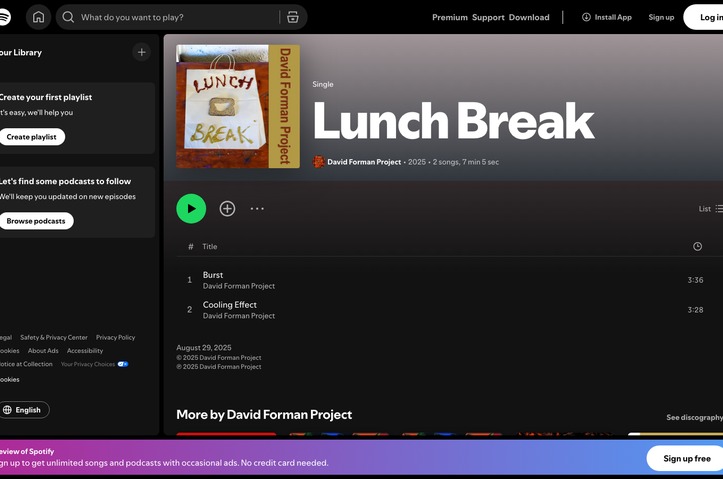Viewport: 723px width, 479px height.
Task: Click the Title column header
Action: [x=209, y=247]
